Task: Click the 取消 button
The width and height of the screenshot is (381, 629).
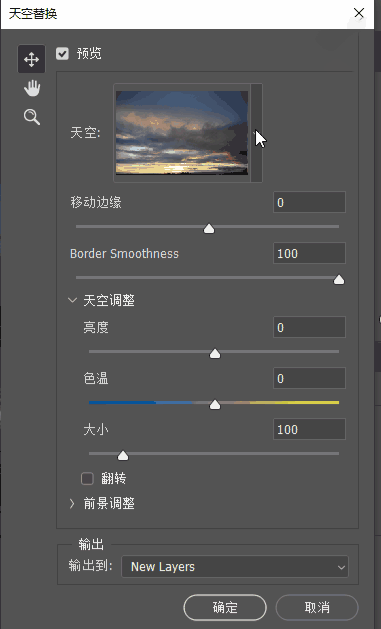Action: (x=317, y=607)
